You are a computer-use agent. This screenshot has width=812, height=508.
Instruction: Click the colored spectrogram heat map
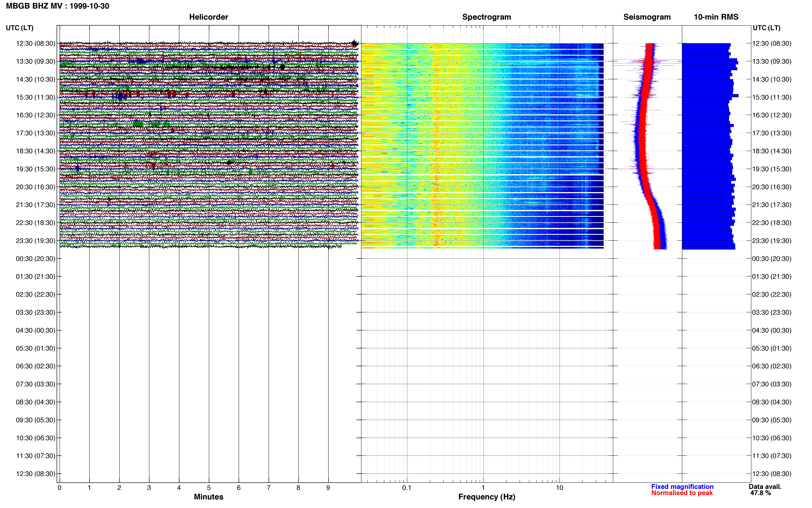pyautogui.click(x=482, y=146)
